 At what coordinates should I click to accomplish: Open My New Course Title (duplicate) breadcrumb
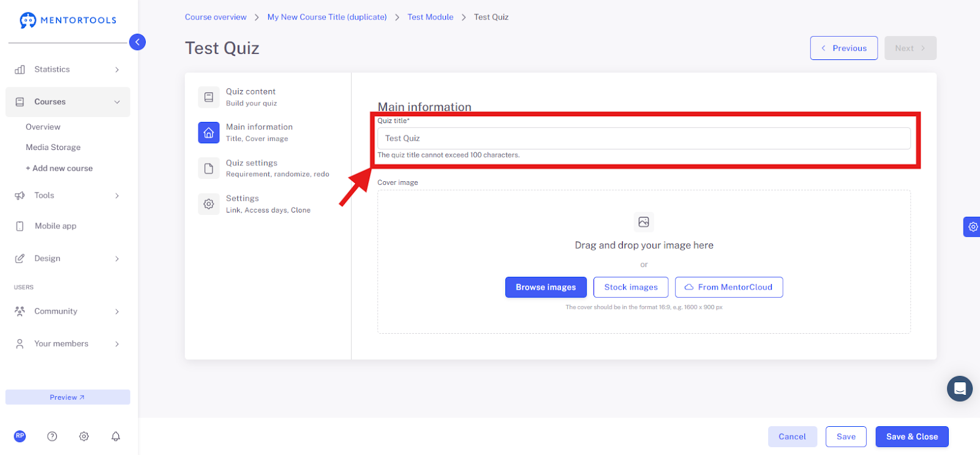coord(327,17)
